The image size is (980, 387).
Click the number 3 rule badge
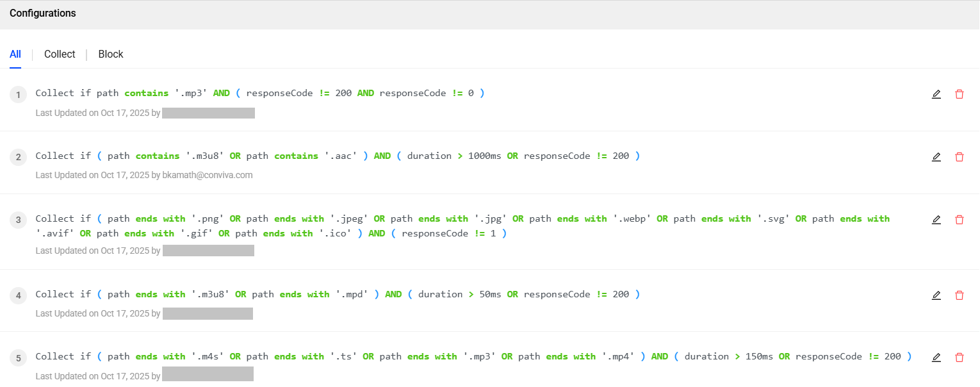coord(19,221)
